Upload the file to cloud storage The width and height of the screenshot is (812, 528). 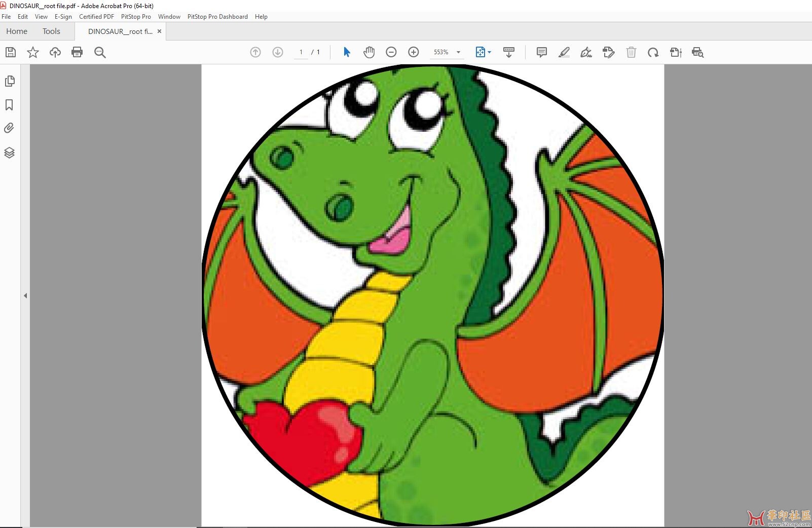point(55,52)
